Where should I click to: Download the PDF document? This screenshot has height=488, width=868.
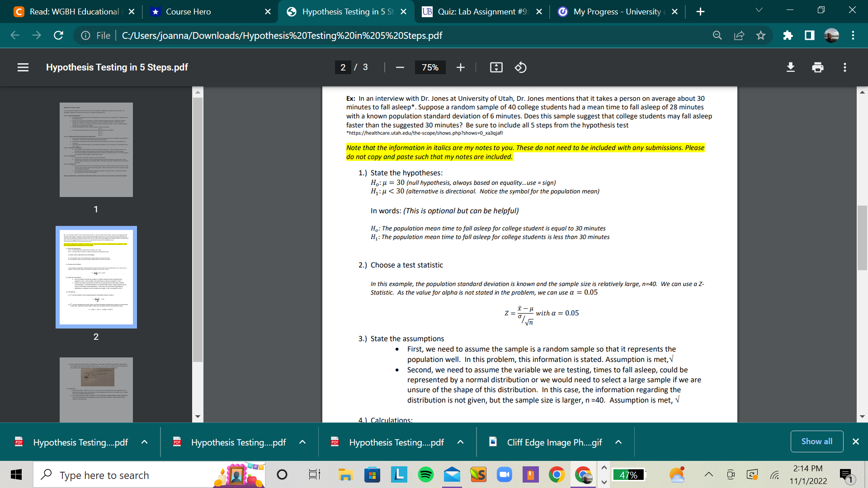tap(790, 67)
